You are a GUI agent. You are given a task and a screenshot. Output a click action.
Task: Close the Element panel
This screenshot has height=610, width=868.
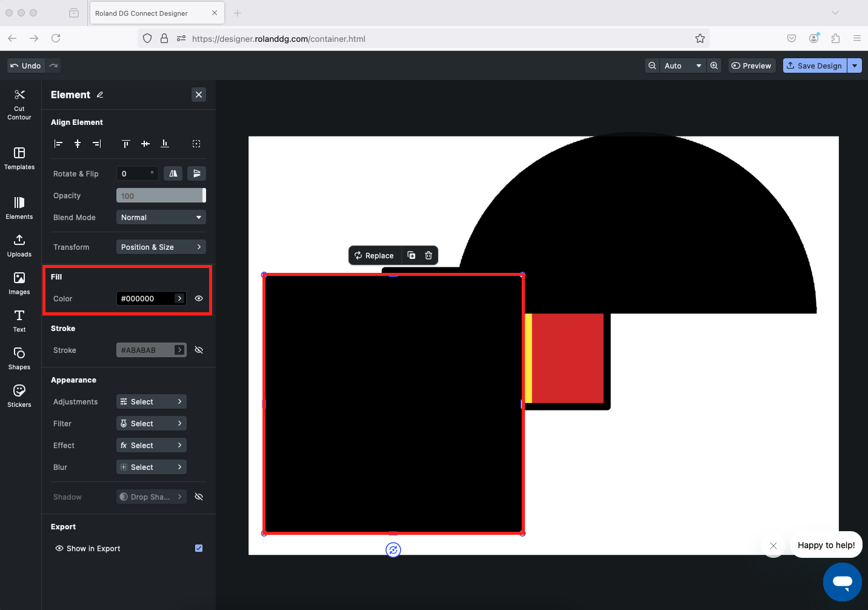pyautogui.click(x=199, y=95)
